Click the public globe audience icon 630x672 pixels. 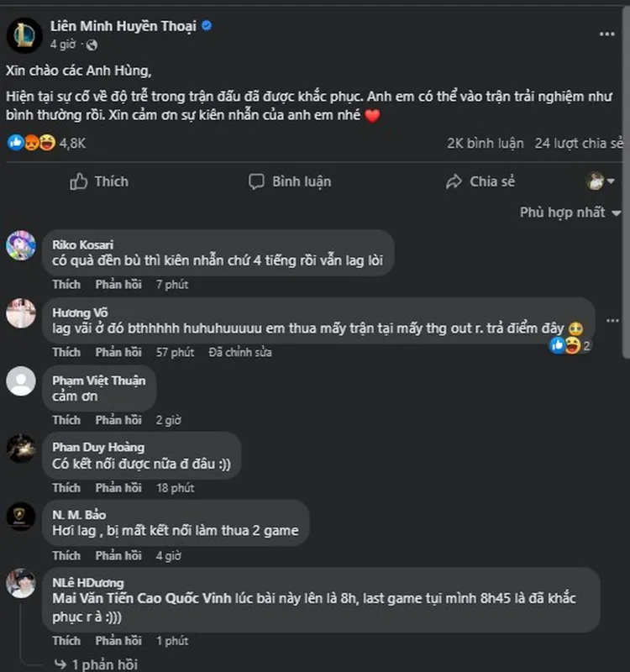tap(92, 45)
